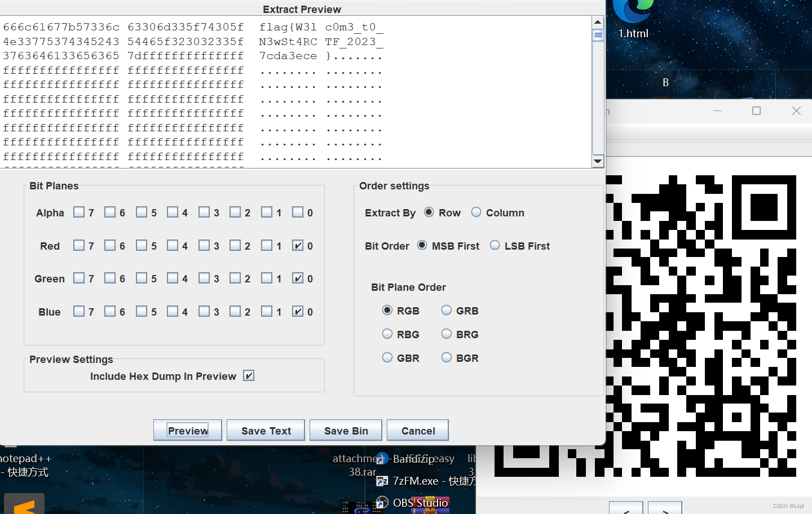Check Green bit plane 4

[x=173, y=278]
